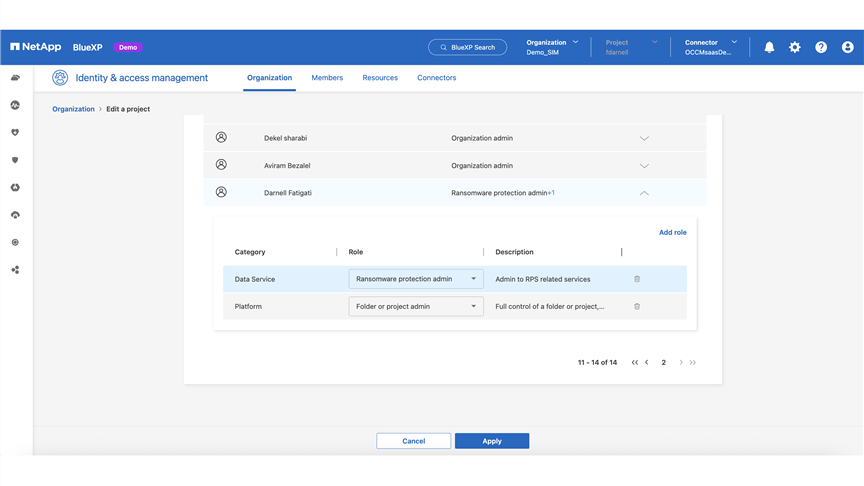The width and height of the screenshot is (864, 486).
Task: Click the Full control of a folder description
Action: click(x=549, y=306)
